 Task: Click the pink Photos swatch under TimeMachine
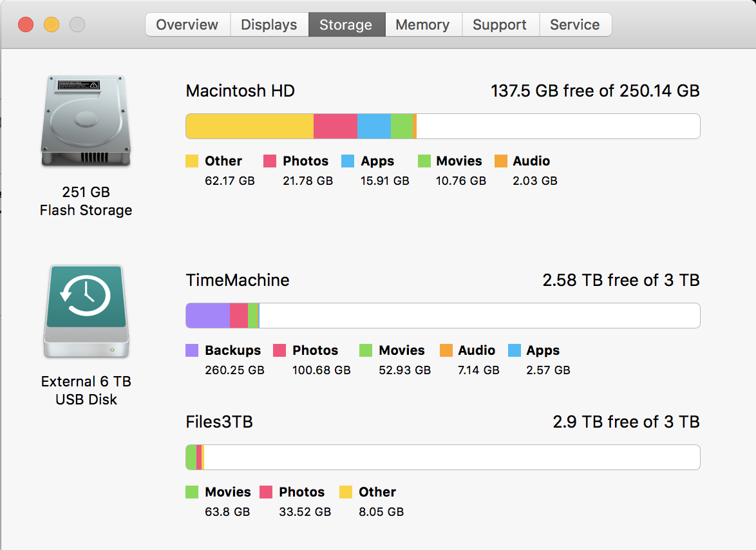pos(279,350)
